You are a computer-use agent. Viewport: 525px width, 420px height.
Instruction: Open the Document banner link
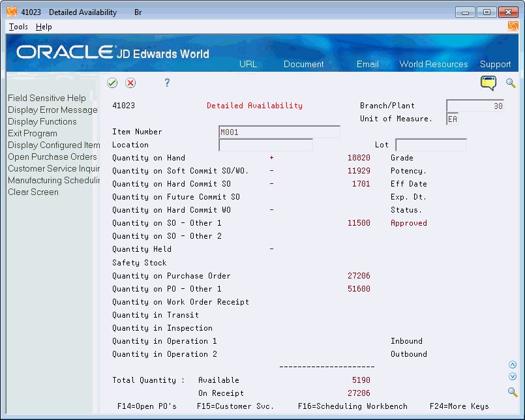303,64
